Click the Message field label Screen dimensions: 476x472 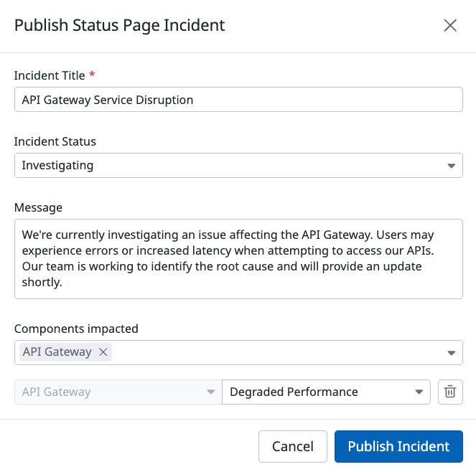click(38, 207)
